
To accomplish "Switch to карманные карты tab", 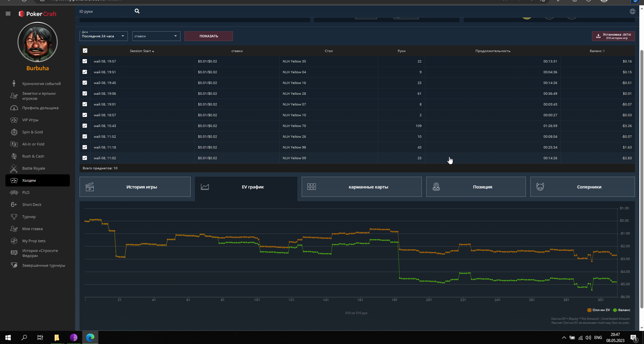I will coord(361,187).
